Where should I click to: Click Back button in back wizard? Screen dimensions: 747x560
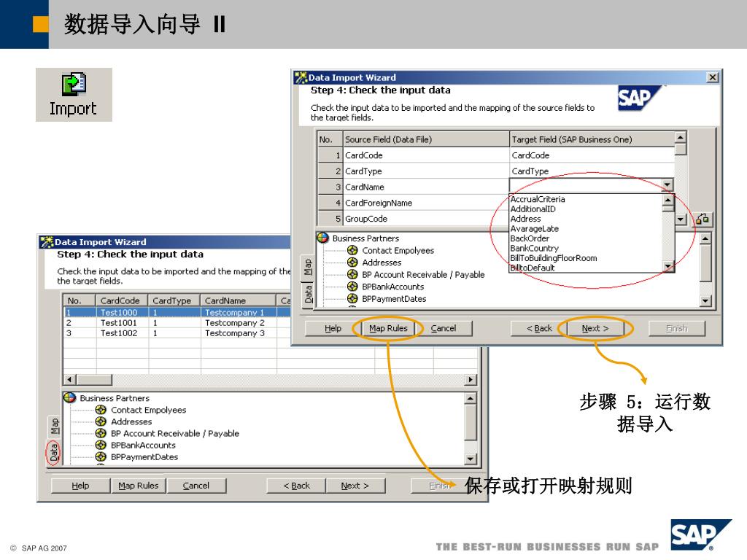(x=296, y=486)
